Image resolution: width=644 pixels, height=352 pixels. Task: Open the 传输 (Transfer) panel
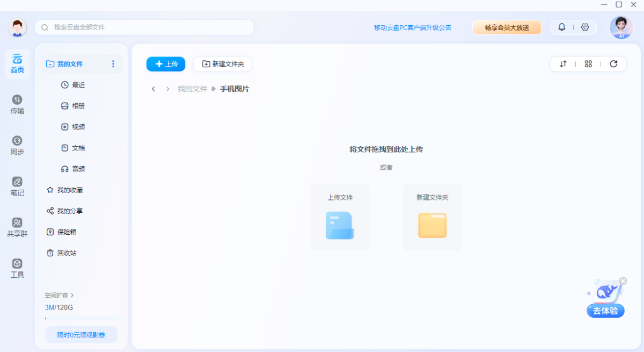tap(17, 105)
